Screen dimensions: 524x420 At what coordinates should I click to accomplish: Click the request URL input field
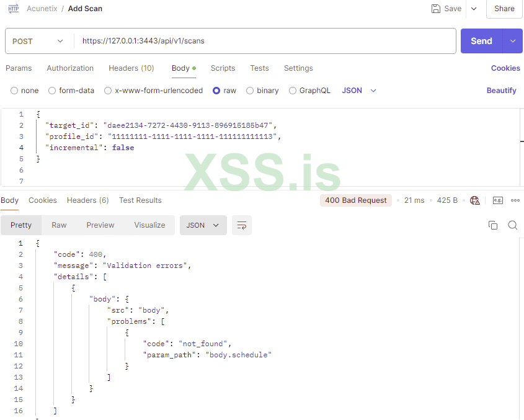[265, 41]
